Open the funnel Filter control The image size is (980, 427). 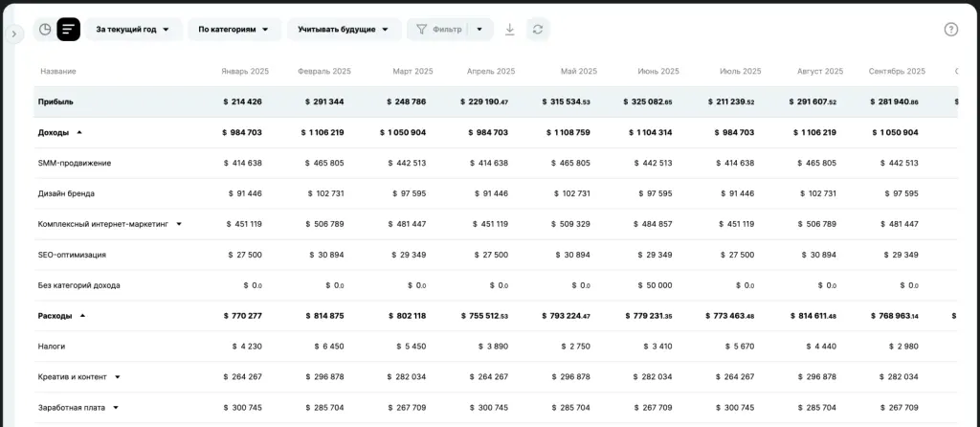pos(438,30)
